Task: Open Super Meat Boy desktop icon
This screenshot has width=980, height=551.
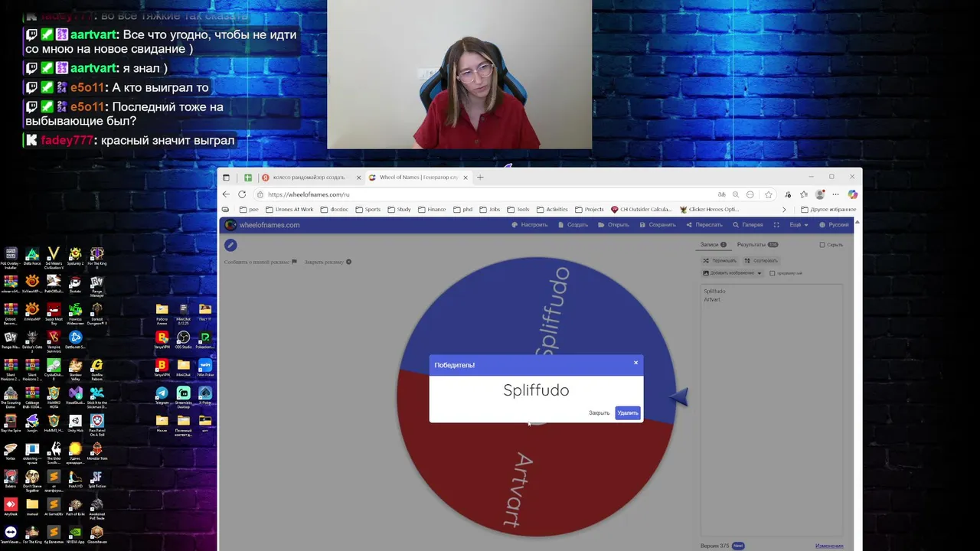Action: tap(54, 312)
